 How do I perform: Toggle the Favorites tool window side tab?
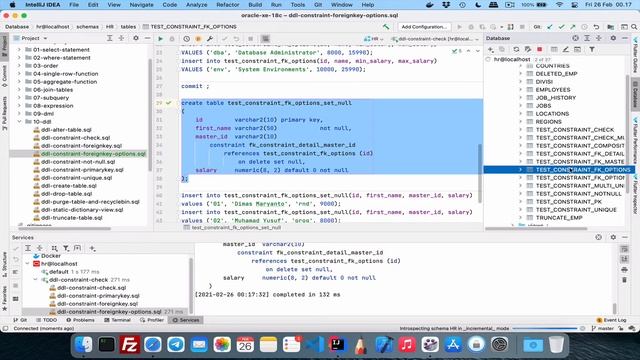pos(4,299)
